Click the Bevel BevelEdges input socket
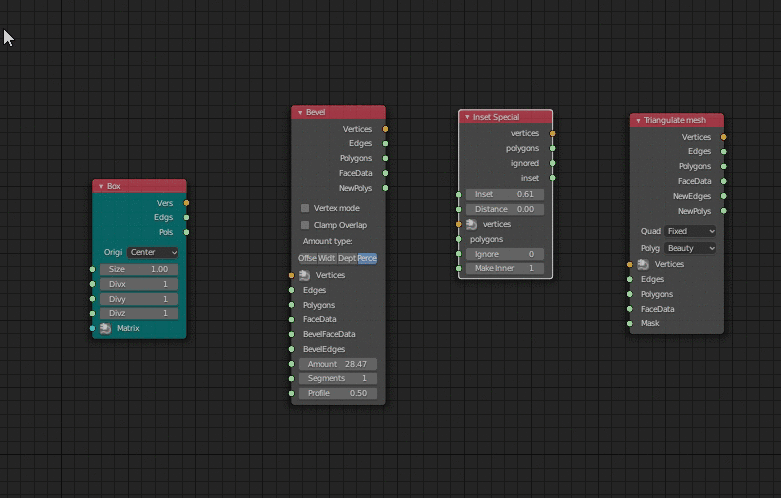 (x=291, y=349)
